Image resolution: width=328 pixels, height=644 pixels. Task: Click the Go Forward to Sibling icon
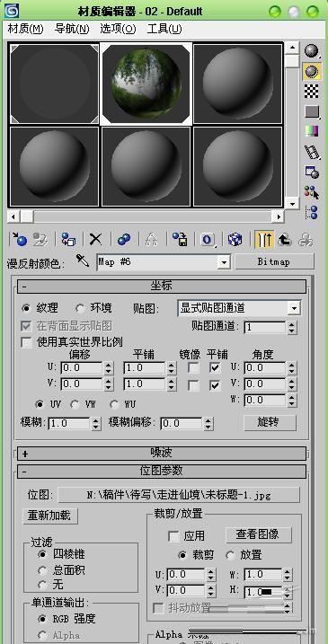pyautogui.click(x=306, y=240)
